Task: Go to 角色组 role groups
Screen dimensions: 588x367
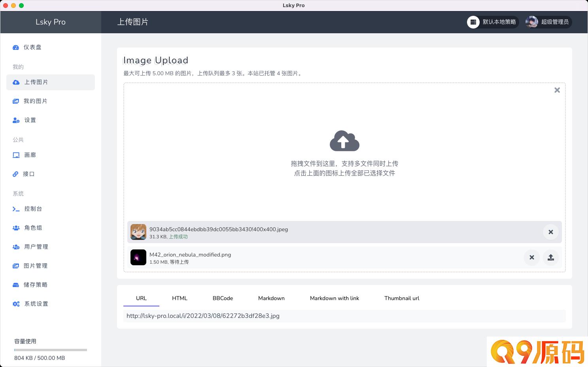Action: (x=51, y=228)
